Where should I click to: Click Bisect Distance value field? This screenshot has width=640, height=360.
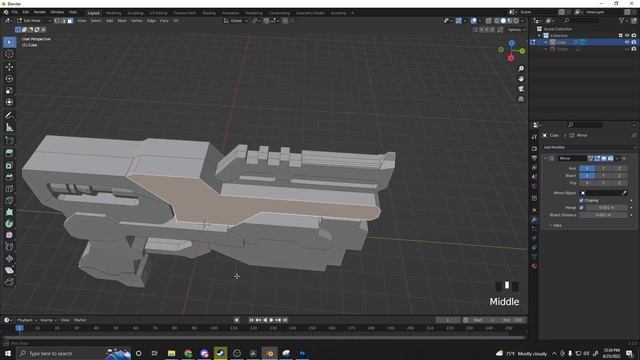pyautogui.click(x=603, y=215)
